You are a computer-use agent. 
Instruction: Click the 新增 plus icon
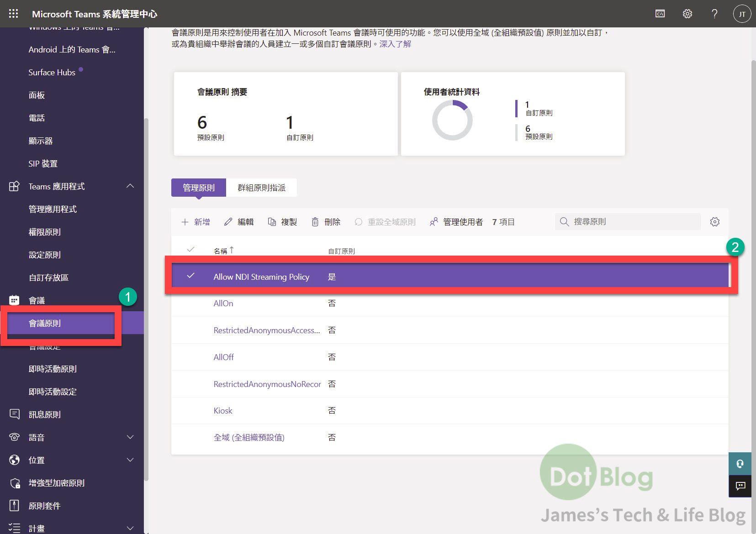(185, 222)
